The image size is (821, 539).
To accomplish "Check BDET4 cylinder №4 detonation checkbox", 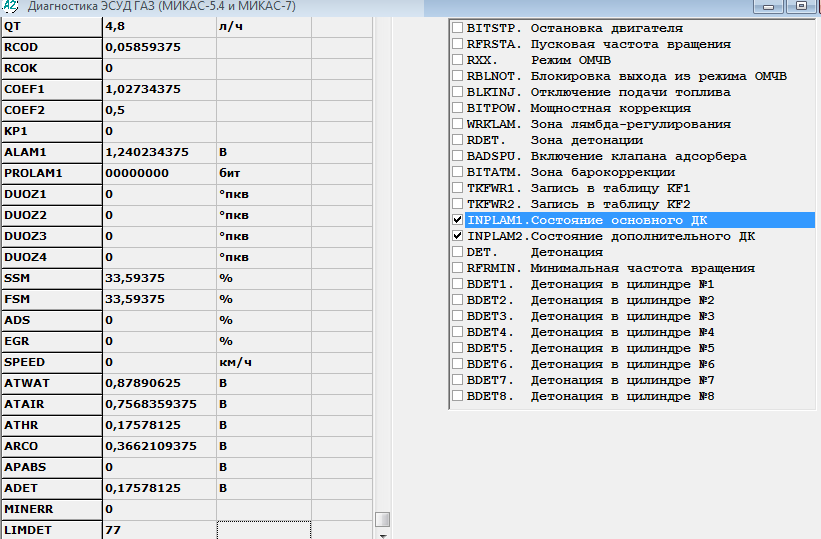I will pos(458,332).
